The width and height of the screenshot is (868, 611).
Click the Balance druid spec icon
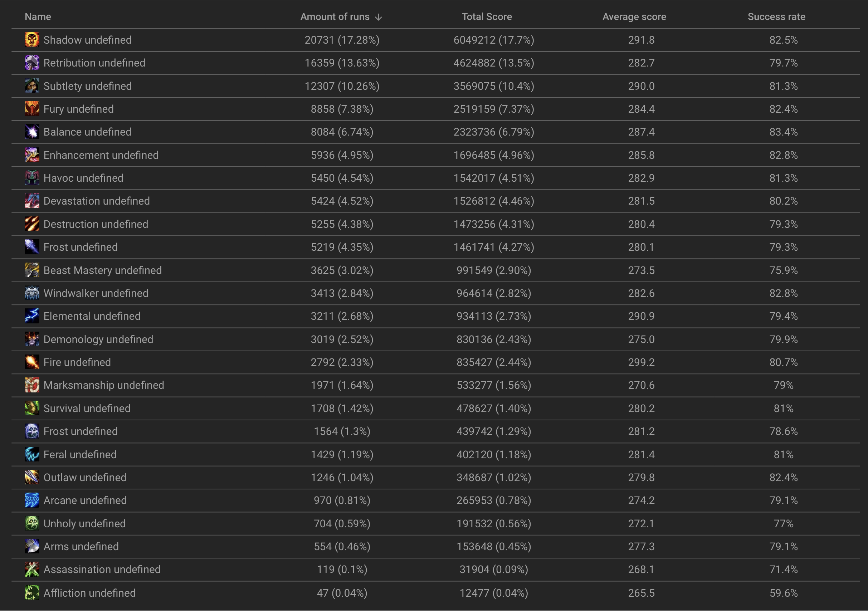click(32, 132)
